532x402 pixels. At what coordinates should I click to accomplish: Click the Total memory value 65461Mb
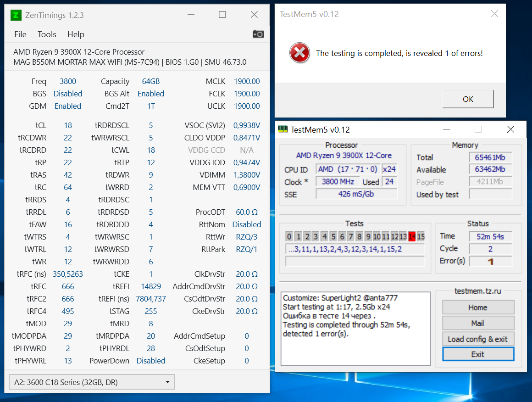coord(490,157)
